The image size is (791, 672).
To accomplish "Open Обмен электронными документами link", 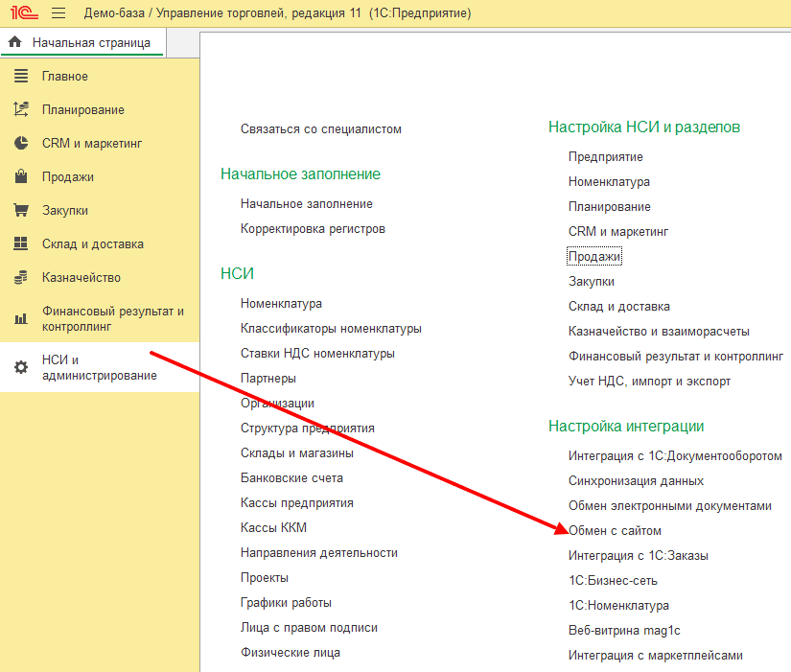I will [x=670, y=506].
